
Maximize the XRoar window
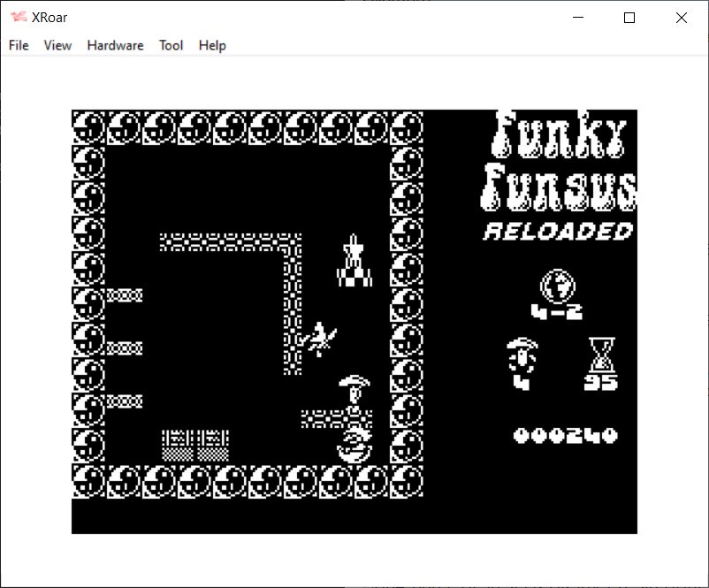[629, 18]
